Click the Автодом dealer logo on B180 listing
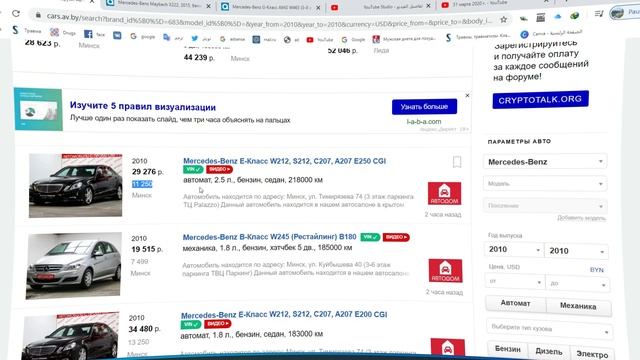Screen dimensions: 640x360 [x=445, y=270]
